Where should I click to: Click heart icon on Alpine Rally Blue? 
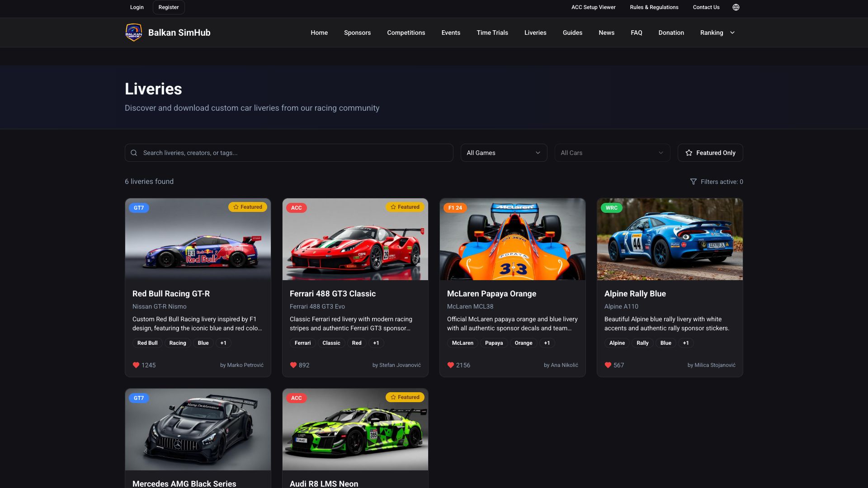tap(608, 365)
